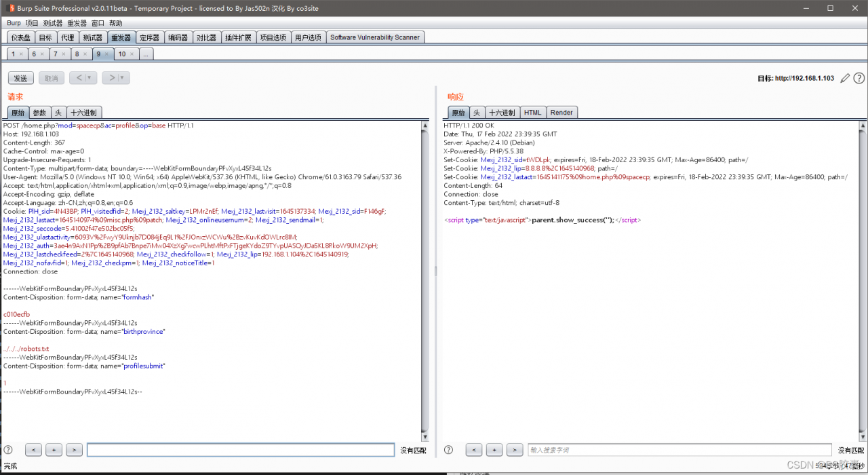Switch to the 仪表盘 dashboard tab

pyautogui.click(x=21, y=37)
